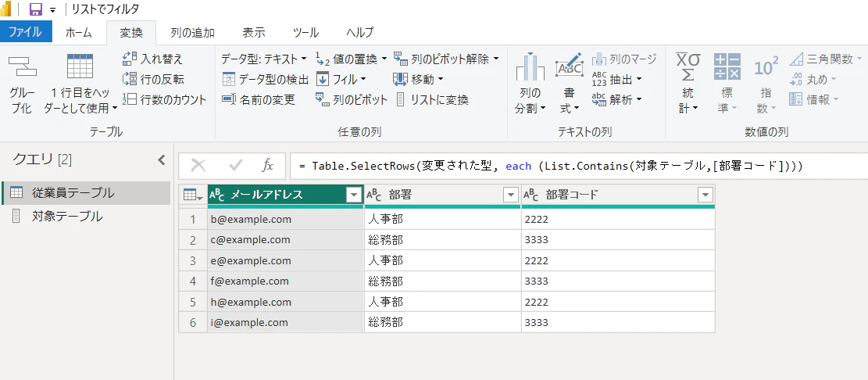
Task: Open Information (情報) dropdown
Action: tap(814, 100)
